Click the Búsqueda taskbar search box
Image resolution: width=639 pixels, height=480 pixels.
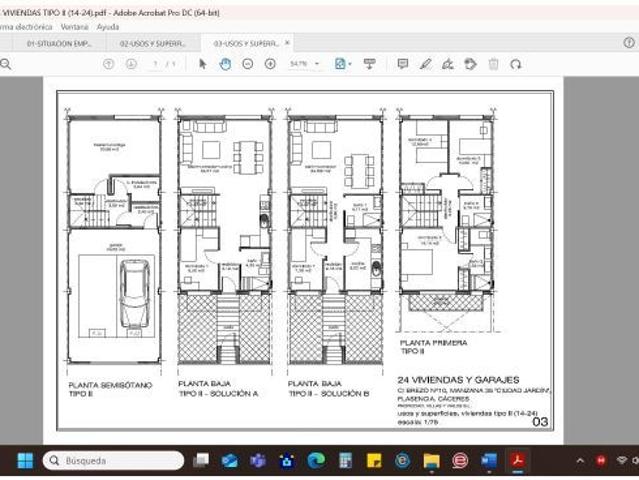tap(113, 461)
